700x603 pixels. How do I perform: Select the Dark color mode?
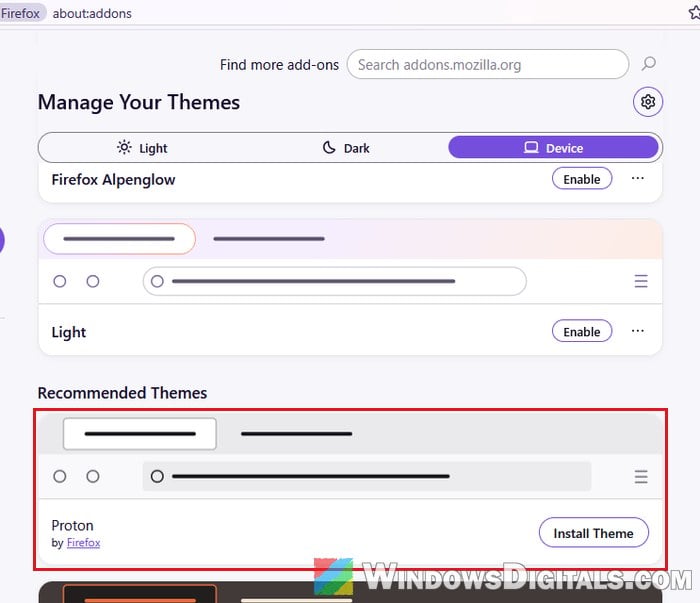point(346,148)
